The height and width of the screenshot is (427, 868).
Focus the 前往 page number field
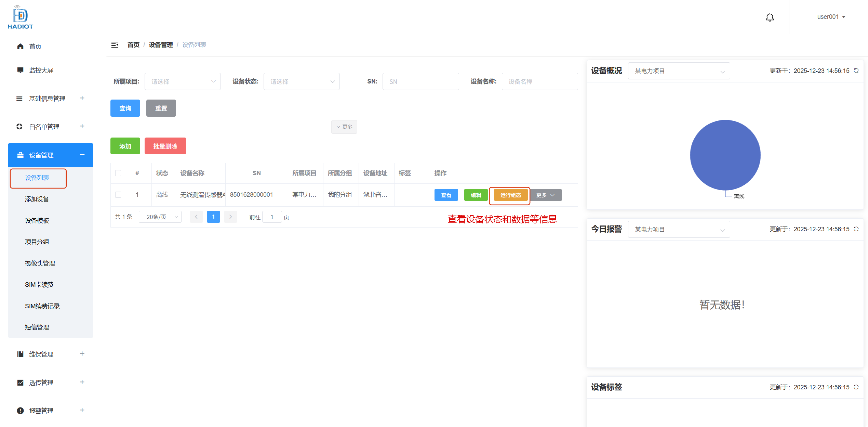272,217
